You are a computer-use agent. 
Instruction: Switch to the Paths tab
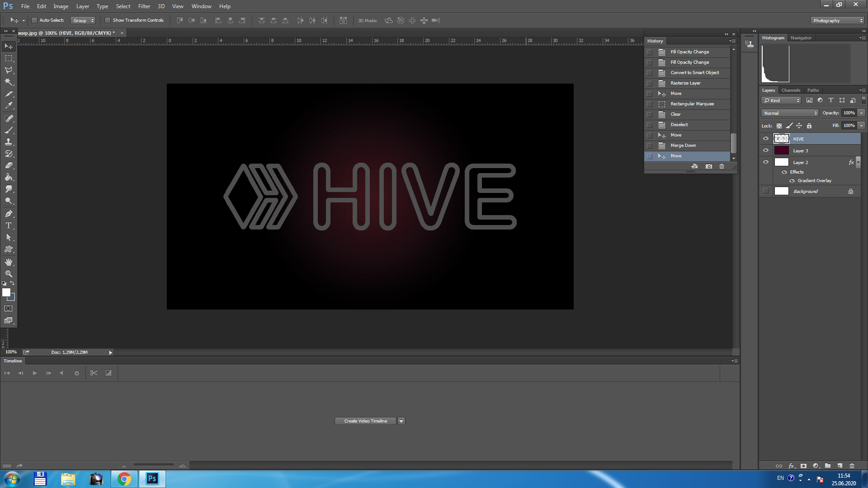(x=813, y=90)
